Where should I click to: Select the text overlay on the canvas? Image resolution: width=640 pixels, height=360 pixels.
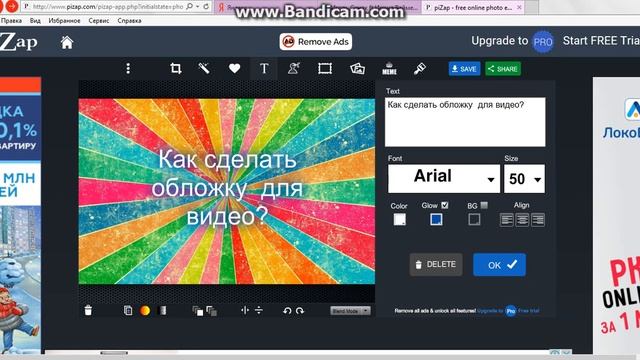click(227, 187)
